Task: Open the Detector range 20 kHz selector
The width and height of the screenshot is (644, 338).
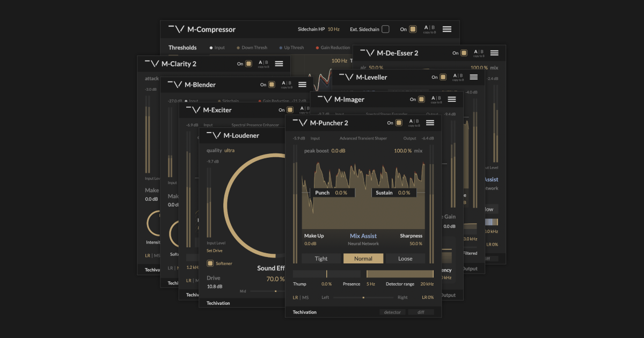Action: pos(427,284)
